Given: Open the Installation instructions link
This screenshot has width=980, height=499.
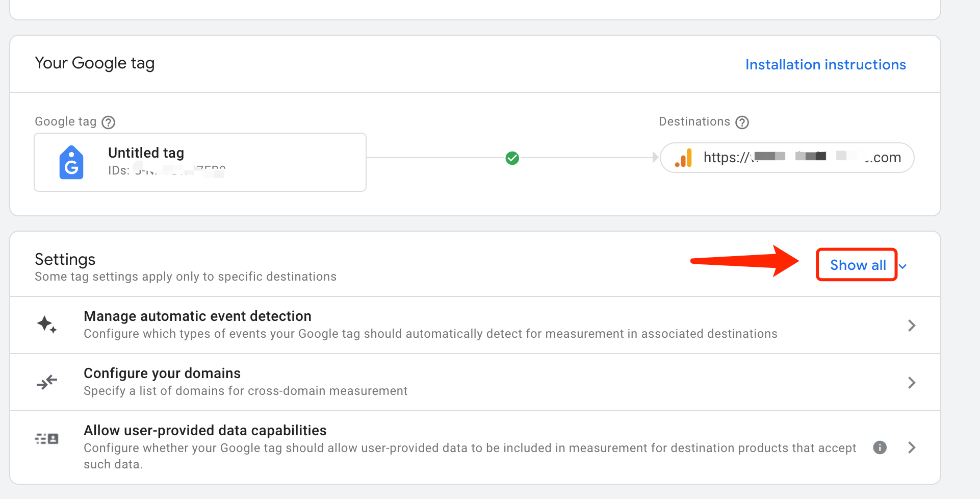Looking at the screenshot, I should click(825, 65).
